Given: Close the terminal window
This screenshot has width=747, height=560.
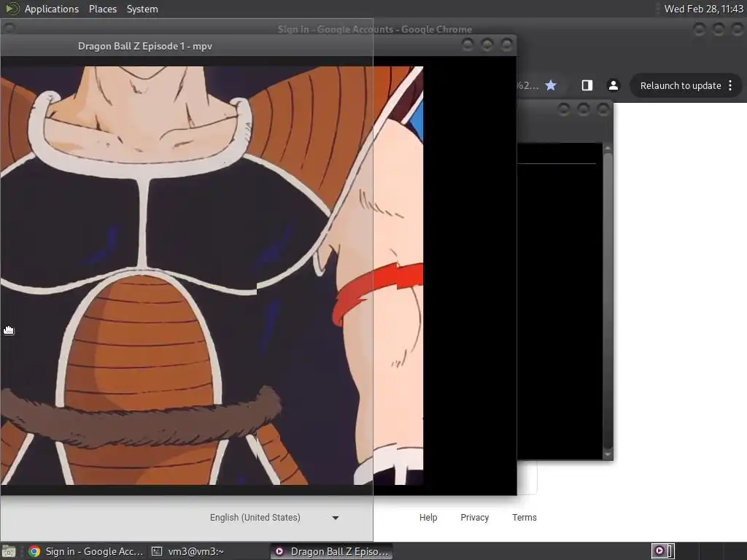Looking at the screenshot, I should (603, 109).
